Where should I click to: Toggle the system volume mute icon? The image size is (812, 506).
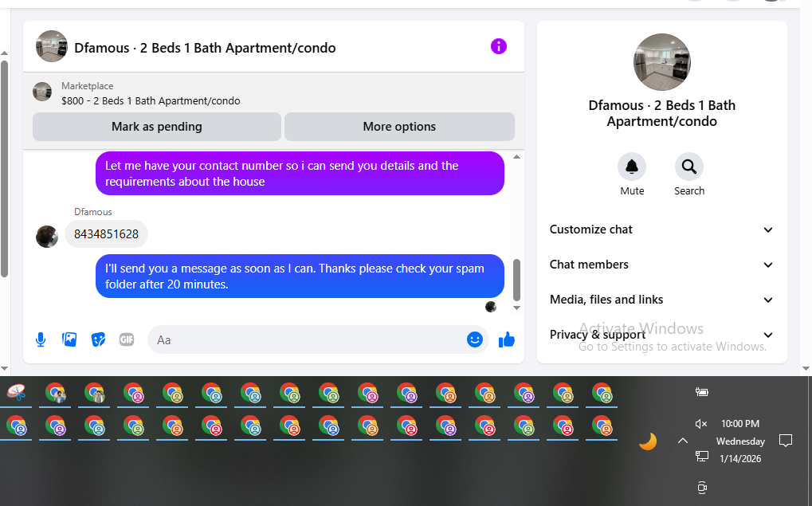(701, 424)
